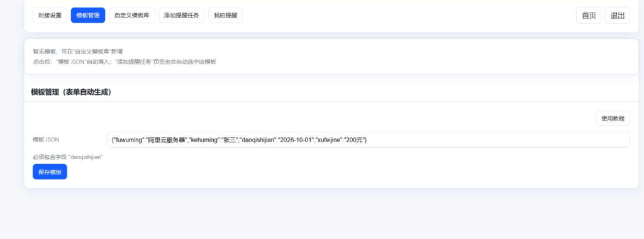This screenshot has width=644, height=239.
Task: Click the 模板 JSON field label
Action: coord(46,140)
